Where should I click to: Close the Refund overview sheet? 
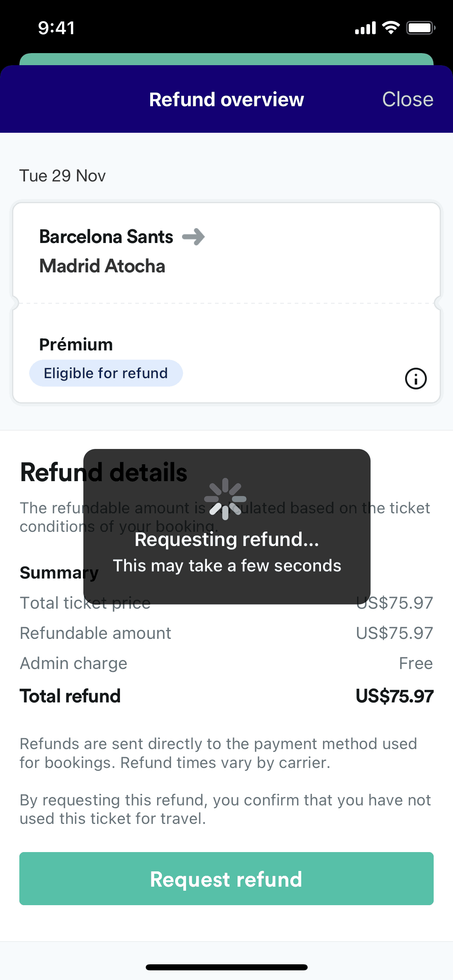pyautogui.click(x=407, y=99)
